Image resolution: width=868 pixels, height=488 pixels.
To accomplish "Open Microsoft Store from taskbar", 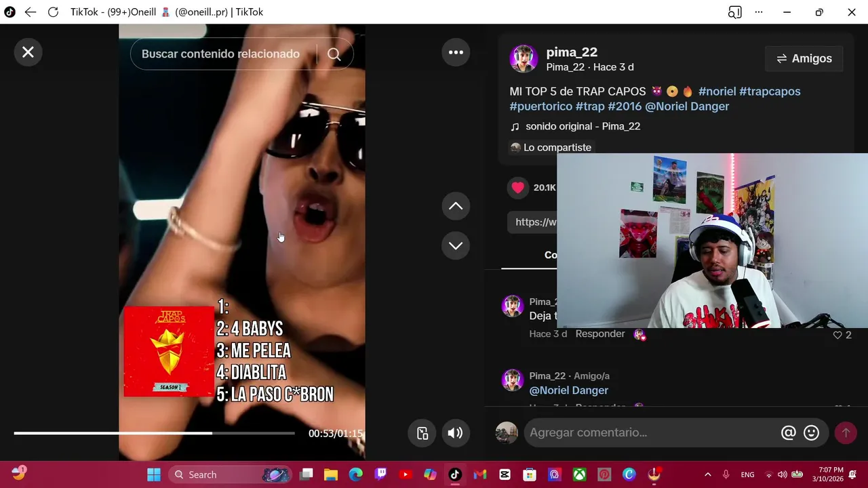I will point(530,474).
